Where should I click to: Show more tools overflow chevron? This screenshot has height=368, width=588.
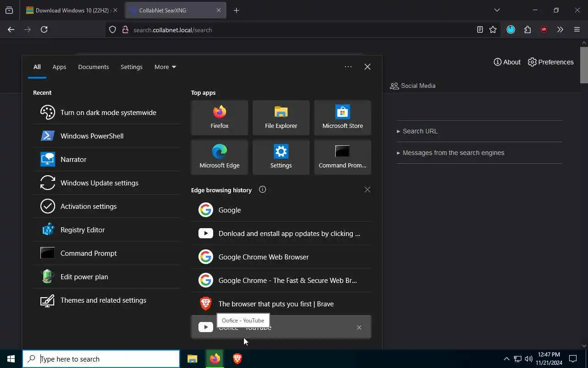coord(560,29)
